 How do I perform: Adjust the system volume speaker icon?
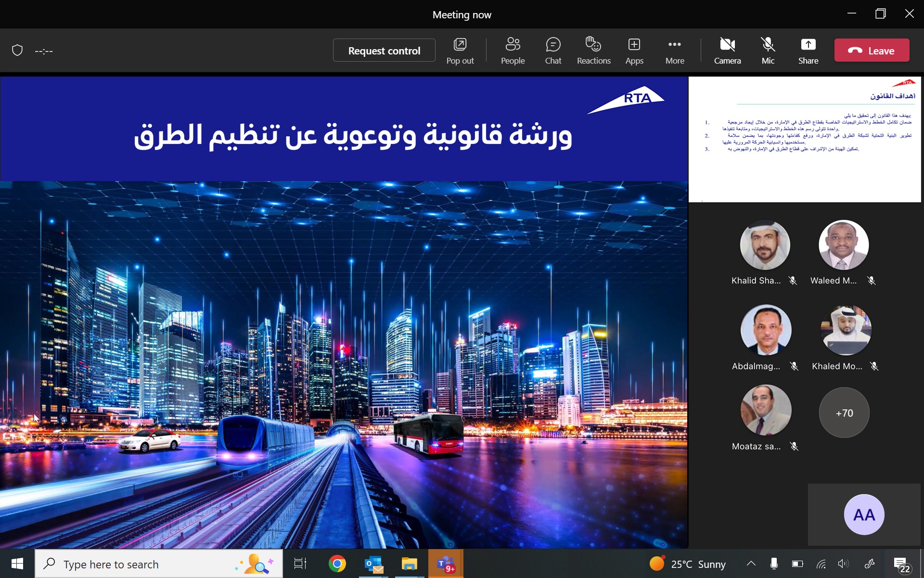(x=843, y=564)
